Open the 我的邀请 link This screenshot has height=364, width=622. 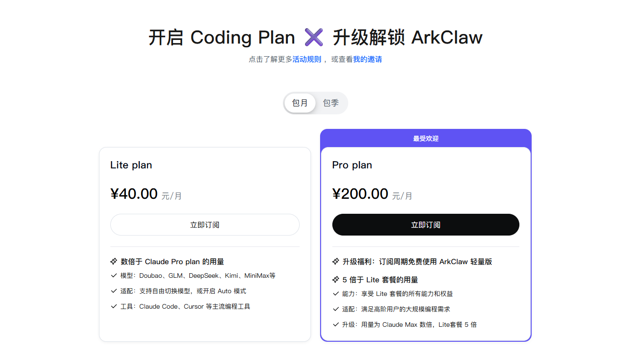click(x=367, y=59)
